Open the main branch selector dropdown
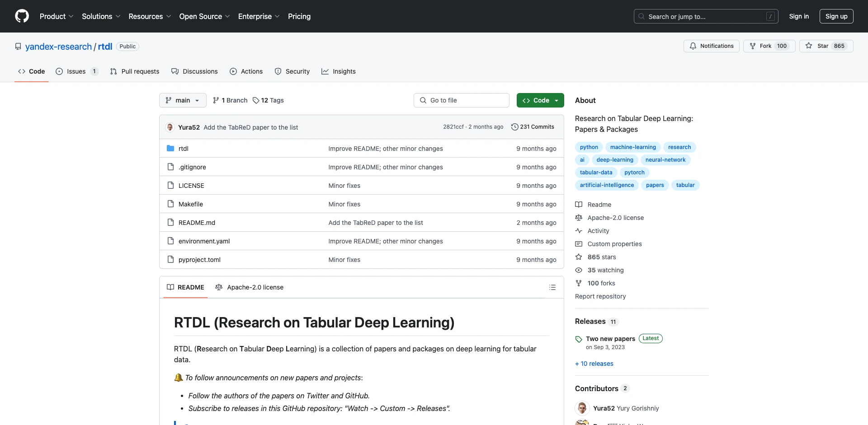The height and width of the screenshot is (425, 868). click(x=183, y=100)
